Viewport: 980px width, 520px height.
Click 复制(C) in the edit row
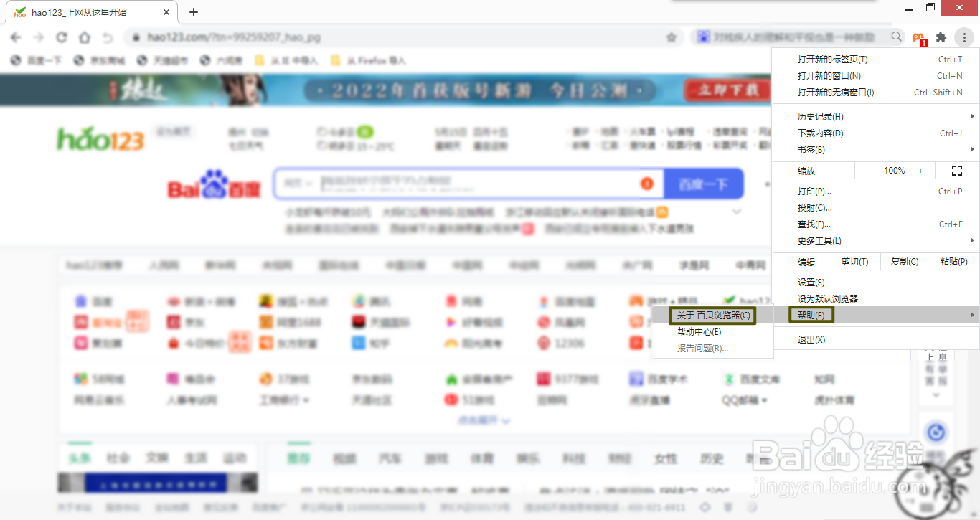(x=905, y=262)
